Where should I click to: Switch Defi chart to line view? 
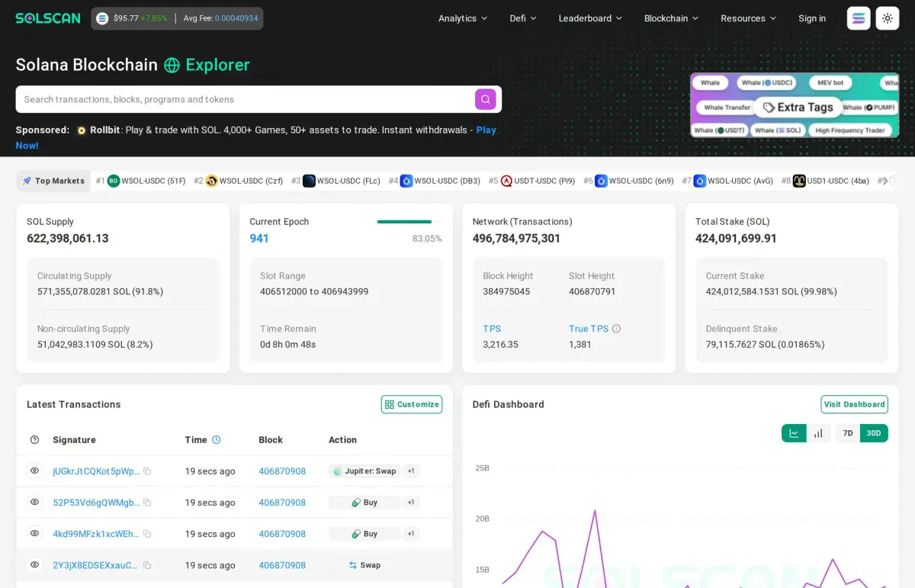(794, 433)
